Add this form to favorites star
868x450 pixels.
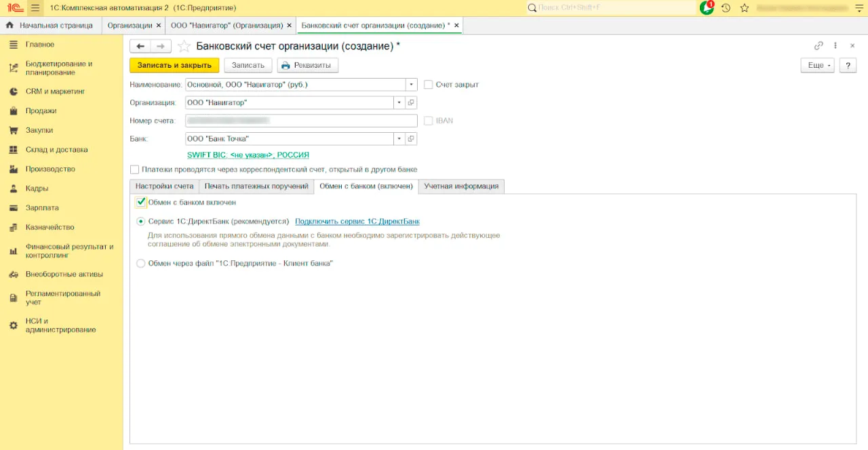[x=183, y=46]
